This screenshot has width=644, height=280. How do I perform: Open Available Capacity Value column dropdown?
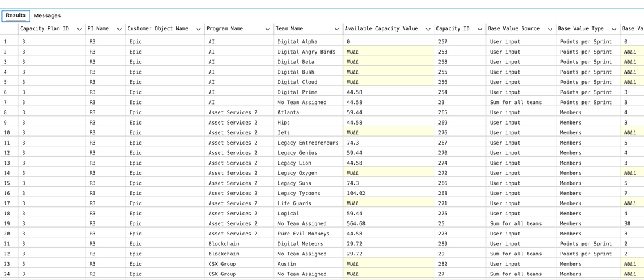pos(429,29)
